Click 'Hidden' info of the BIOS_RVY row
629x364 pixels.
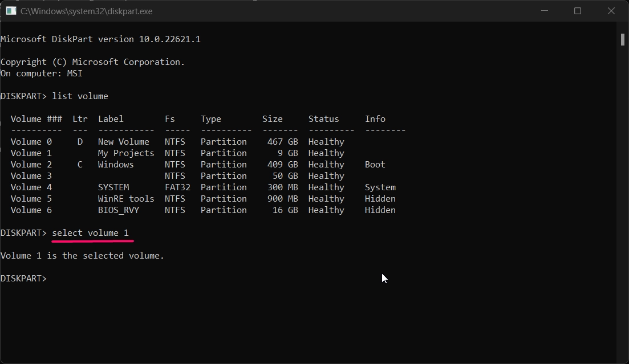coord(380,210)
